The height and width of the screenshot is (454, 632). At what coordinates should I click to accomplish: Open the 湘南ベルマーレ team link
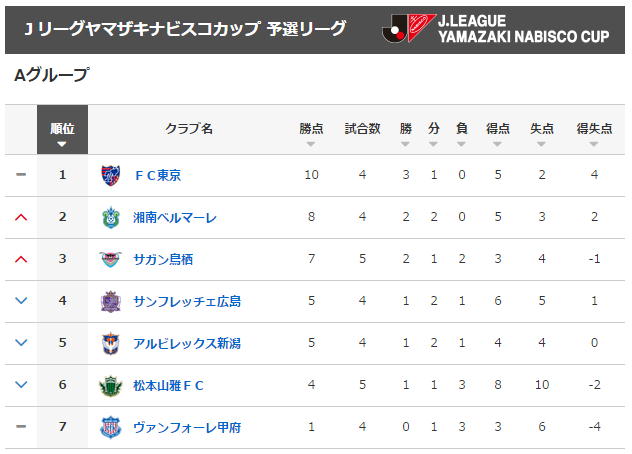tap(175, 218)
